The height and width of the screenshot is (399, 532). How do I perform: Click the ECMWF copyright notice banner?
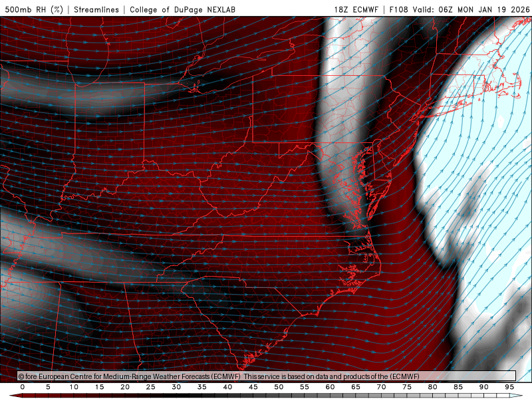click(267, 376)
